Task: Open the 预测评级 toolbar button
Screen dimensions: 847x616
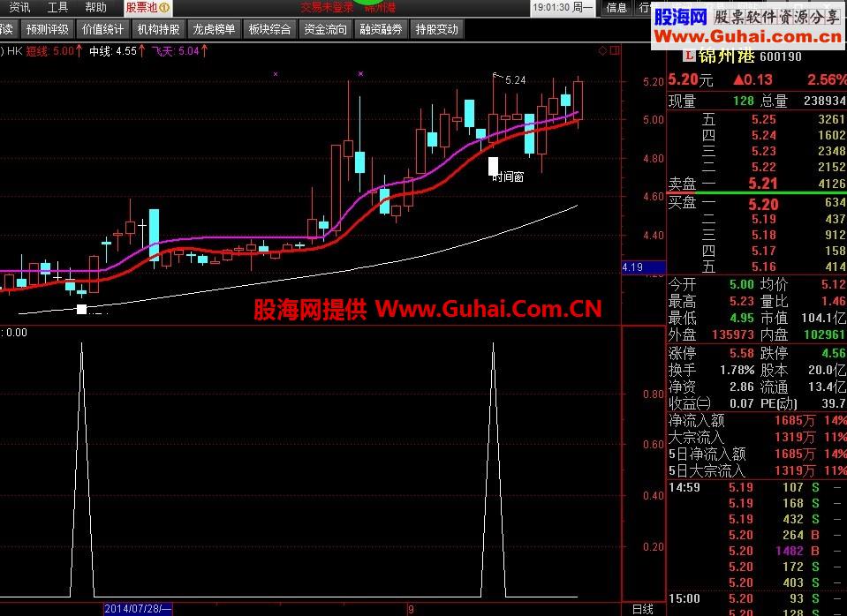Action: click(x=48, y=30)
